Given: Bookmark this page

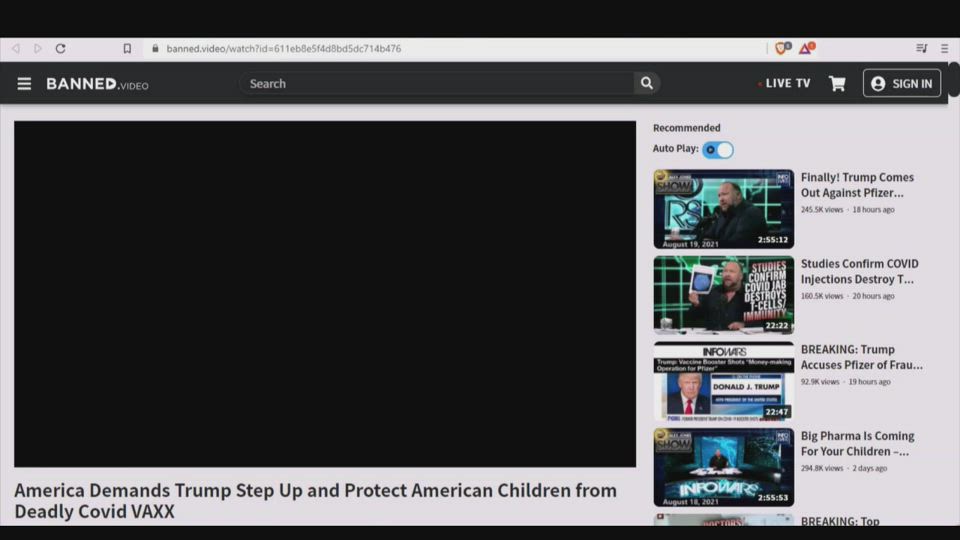Looking at the screenshot, I should pyautogui.click(x=127, y=48).
